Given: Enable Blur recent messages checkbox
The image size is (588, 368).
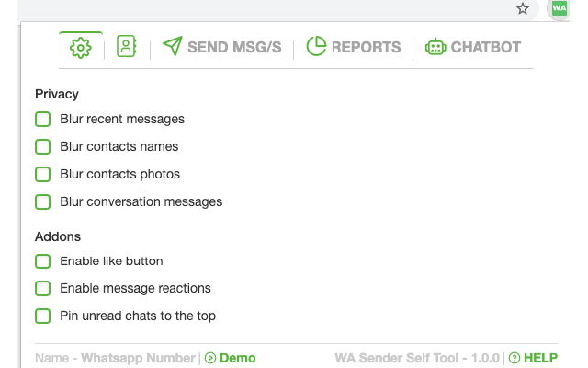Looking at the screenshot, I should pyautogui.click(x=42, y=119).
